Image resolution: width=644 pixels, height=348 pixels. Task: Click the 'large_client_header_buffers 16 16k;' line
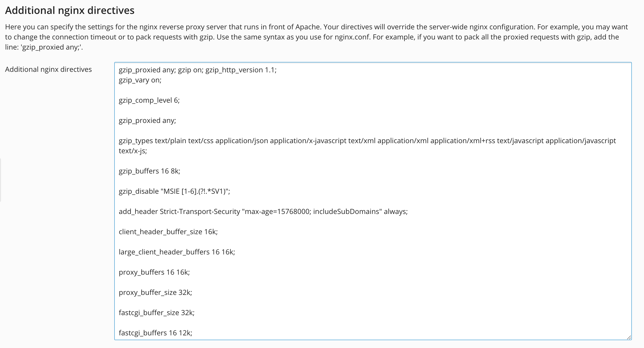point(177,252)
